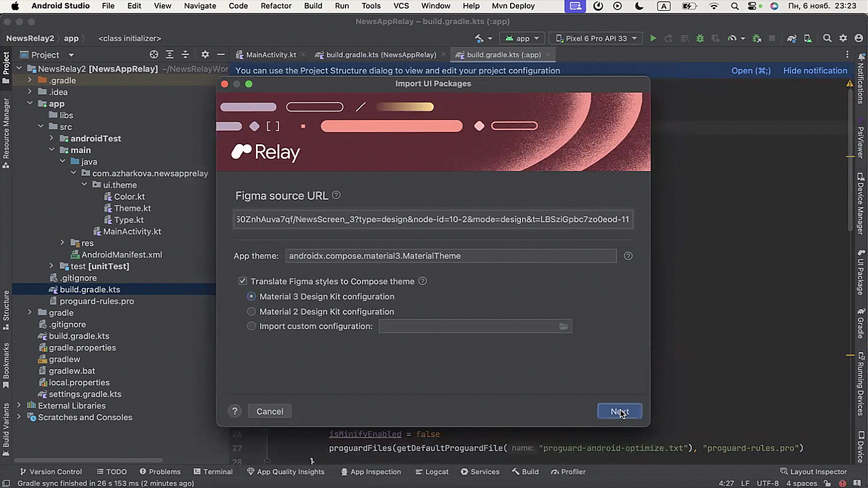The width and height of the screenshot is (868, 488).
Task: Open the UI Package side panel
Action: tap(861, 272)
